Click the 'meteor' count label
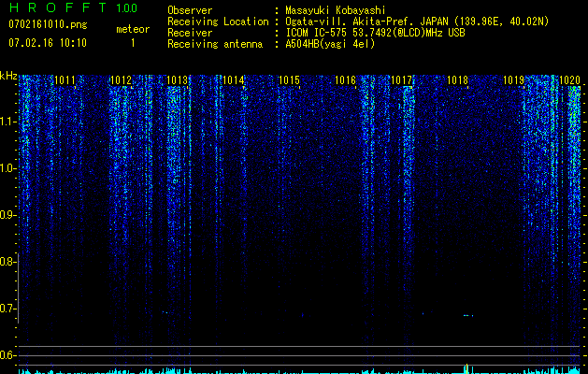This screenshot has height=374, width=588. tap(133, 29)
